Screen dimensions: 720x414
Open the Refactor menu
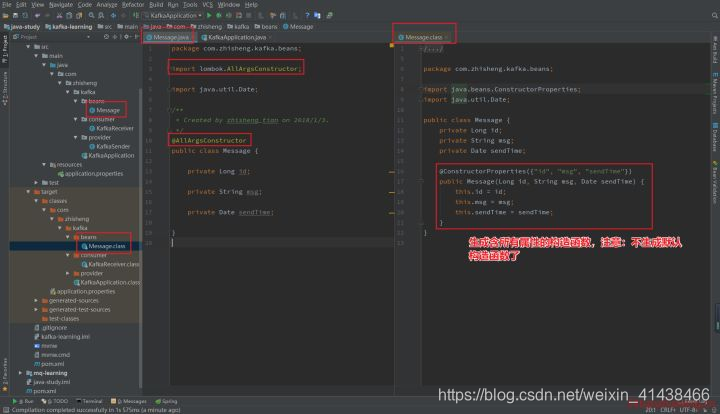133,5
